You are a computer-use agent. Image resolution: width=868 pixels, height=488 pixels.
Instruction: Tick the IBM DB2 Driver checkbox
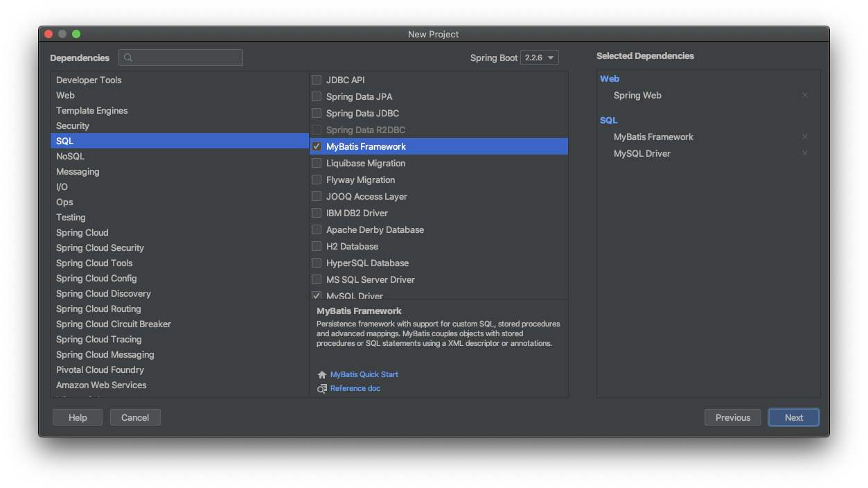click(317, 213)
